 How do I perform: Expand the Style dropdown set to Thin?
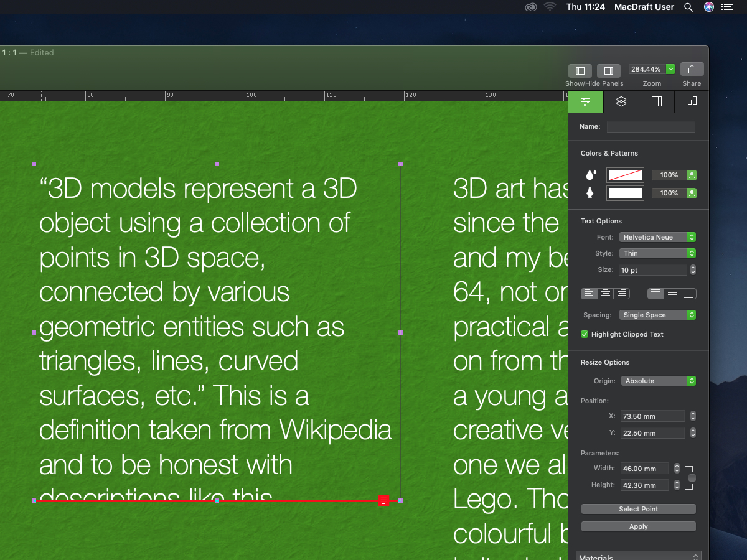657,253
